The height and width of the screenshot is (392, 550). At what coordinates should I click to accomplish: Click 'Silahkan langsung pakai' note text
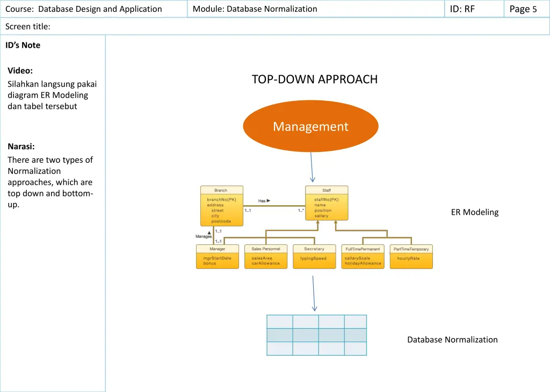(52, 84)
